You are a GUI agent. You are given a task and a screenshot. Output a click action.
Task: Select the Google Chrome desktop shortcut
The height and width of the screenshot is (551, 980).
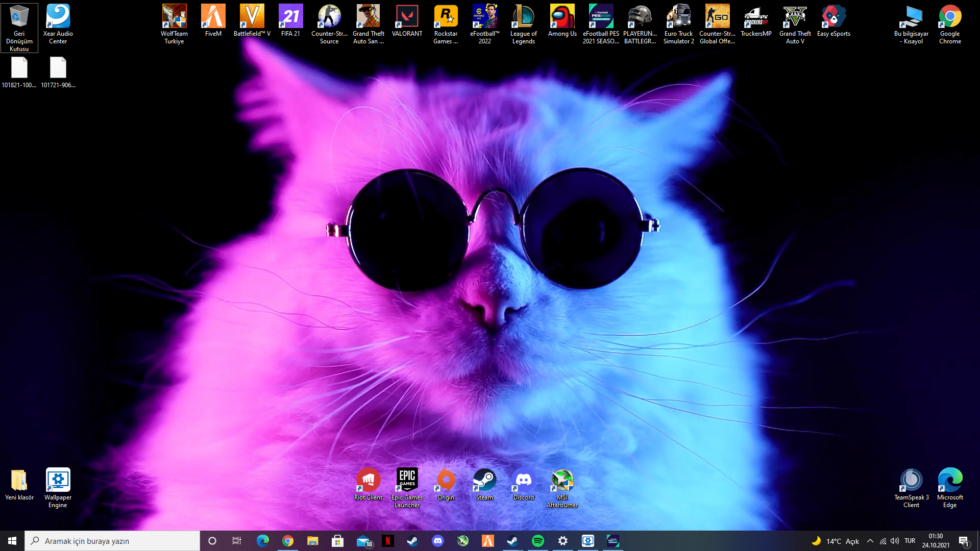point(950,24)
